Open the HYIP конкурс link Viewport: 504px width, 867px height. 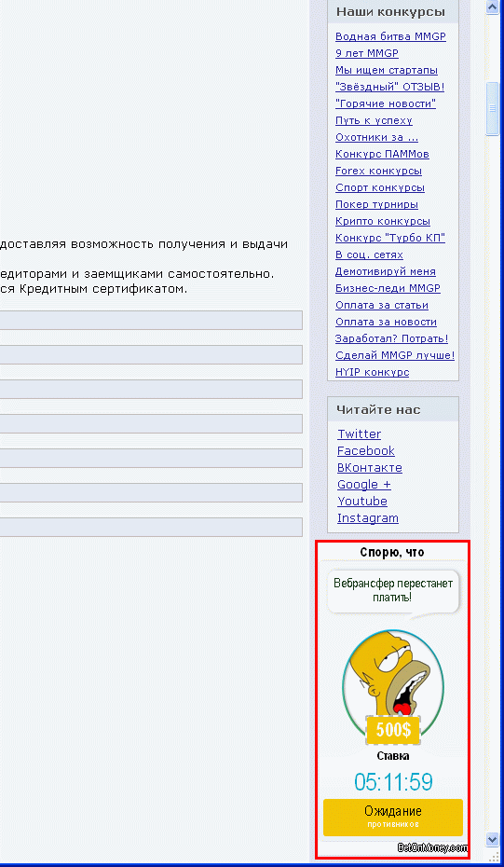372,372
